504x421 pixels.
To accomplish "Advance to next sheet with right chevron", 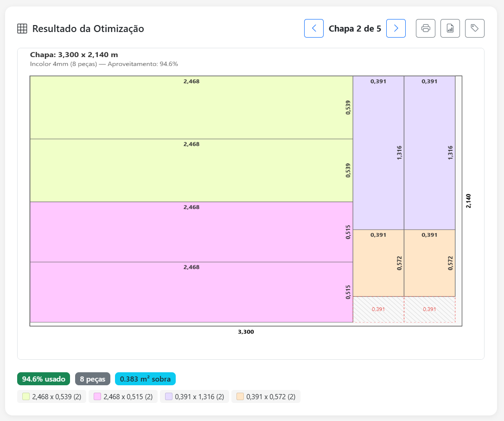I will pos(396,28).
